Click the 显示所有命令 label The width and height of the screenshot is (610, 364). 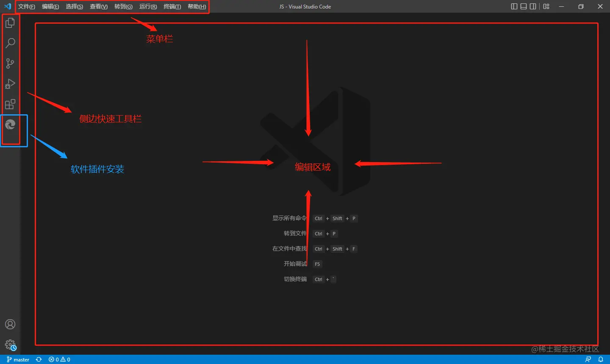coord(289,218)
